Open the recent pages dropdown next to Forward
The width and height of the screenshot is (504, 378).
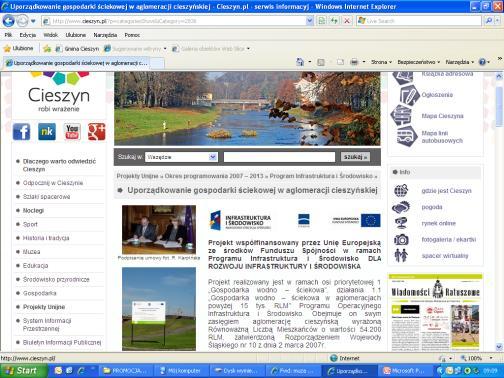tap(33, 21)
